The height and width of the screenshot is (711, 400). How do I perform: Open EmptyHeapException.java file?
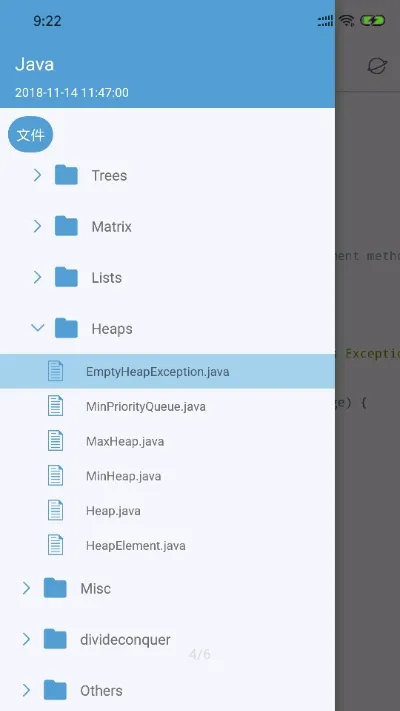[x=167, y=371]
